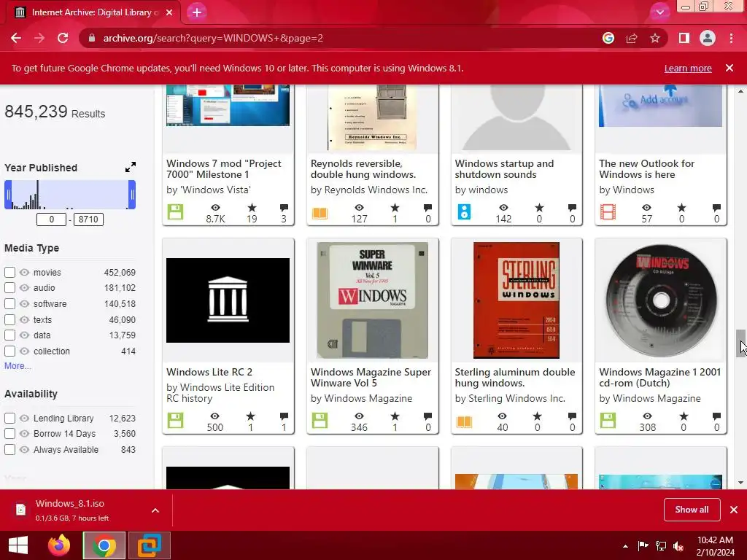Grab right handle of year range slider
This screenshot has height=560, width=747.
click(x=132, y=195)
